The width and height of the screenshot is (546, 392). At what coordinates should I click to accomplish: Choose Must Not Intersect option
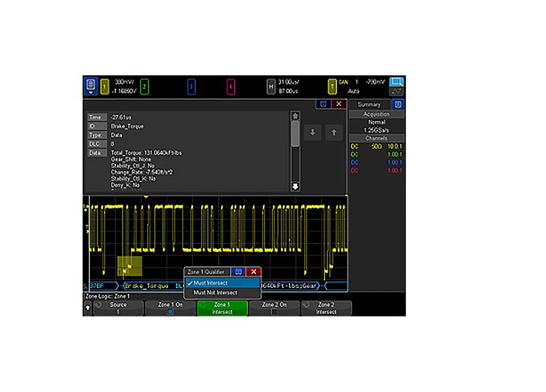[x=215, y=293]
